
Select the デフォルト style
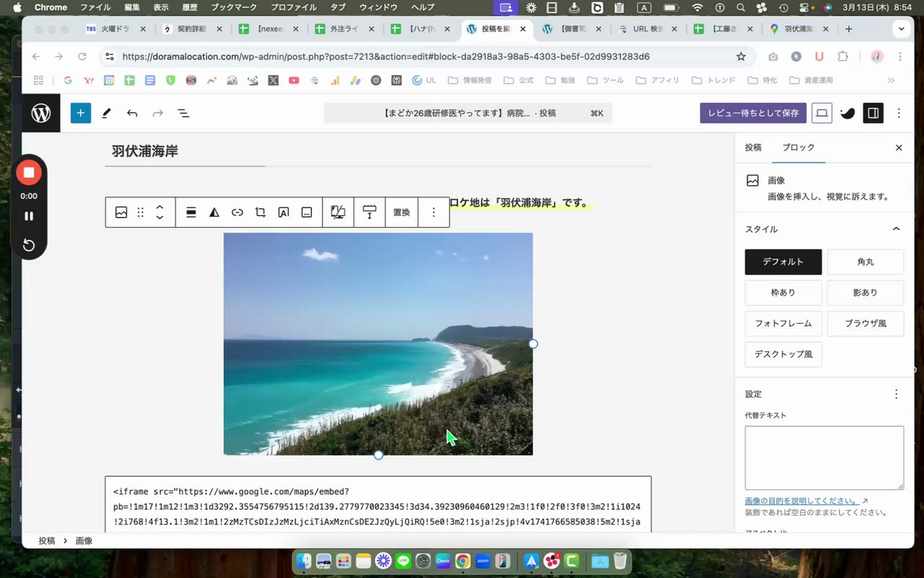[x=783, y=262]
